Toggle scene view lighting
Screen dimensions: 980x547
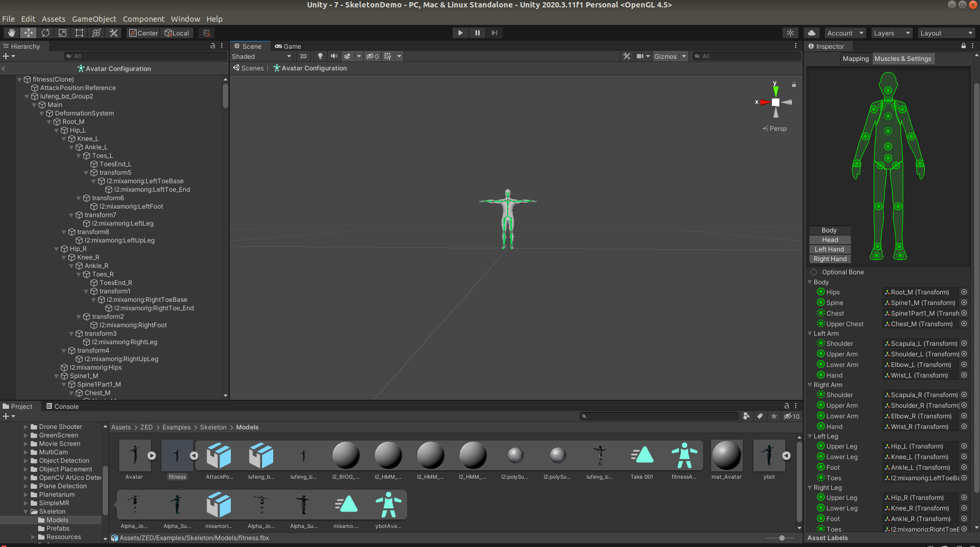pyautogui.click(x=320, y=56)
